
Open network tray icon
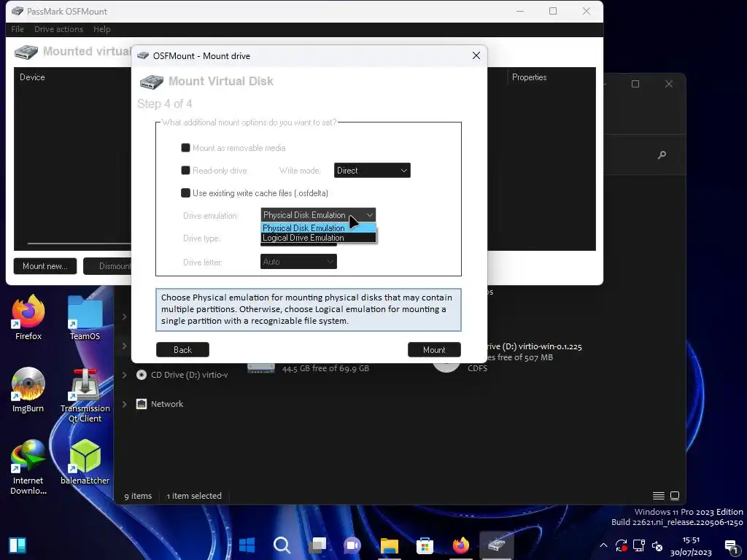click(x=639, y=545)
